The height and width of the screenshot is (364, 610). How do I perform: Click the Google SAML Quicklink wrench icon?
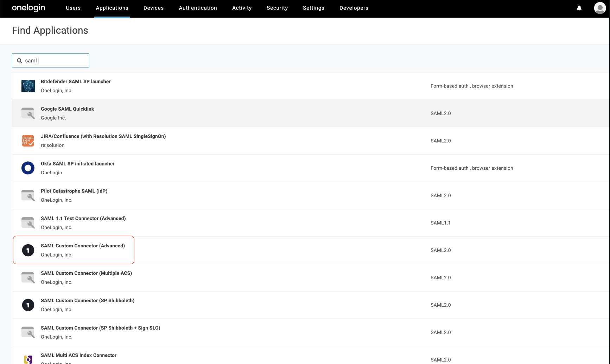pos(28,113)
